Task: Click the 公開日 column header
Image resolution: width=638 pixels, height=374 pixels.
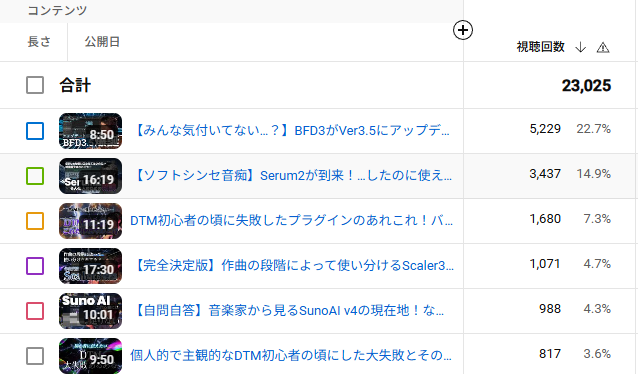Action: point(102,42)
